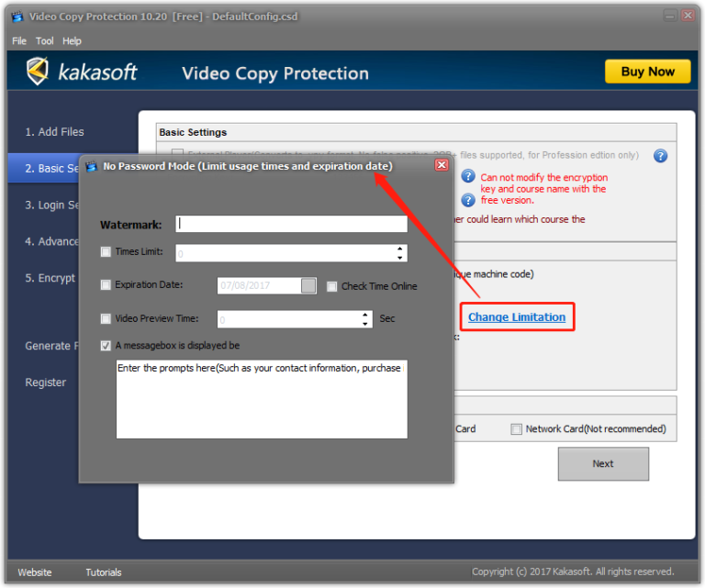Enable the Times Limit checkbox
Screen dimensions: 705x588
click(x=106, y=251)
